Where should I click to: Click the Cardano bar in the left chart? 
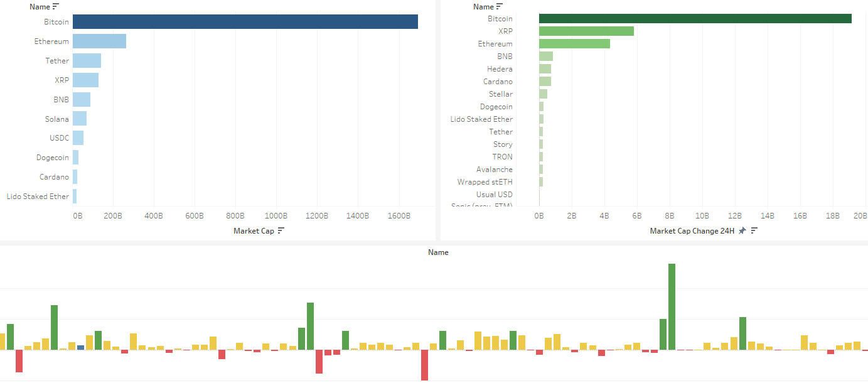coord(75,176)
